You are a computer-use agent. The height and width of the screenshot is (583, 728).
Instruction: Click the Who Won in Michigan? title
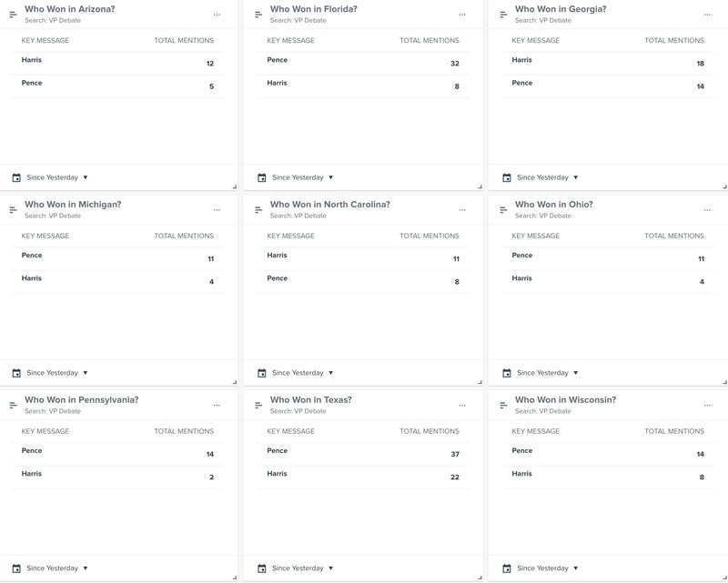coord(73,205)
